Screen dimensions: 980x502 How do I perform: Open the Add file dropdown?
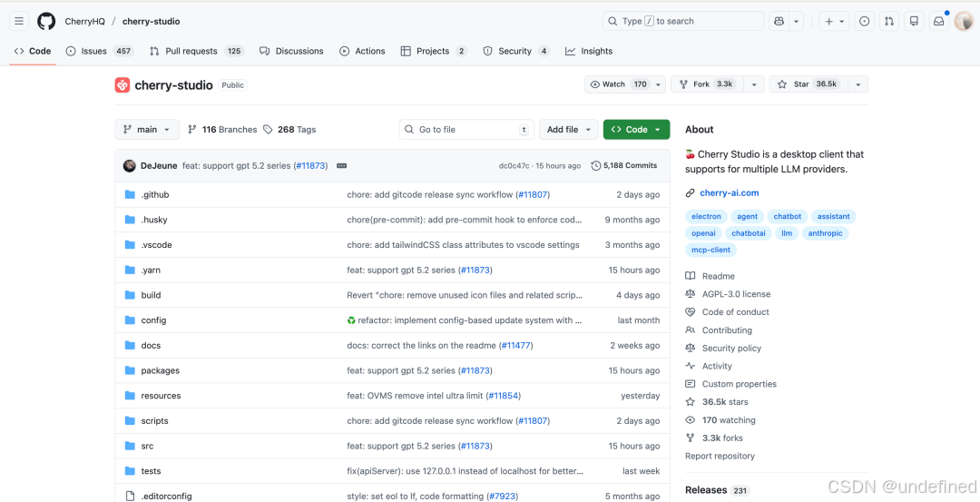569,130
